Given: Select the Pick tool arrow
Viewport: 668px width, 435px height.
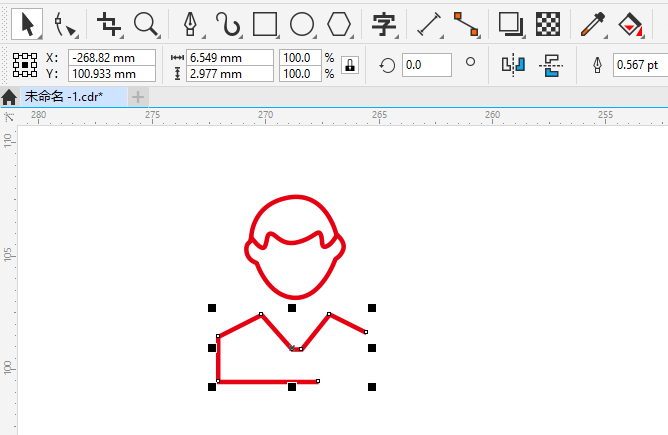Looking at the screenshot, I should point(26,23).
